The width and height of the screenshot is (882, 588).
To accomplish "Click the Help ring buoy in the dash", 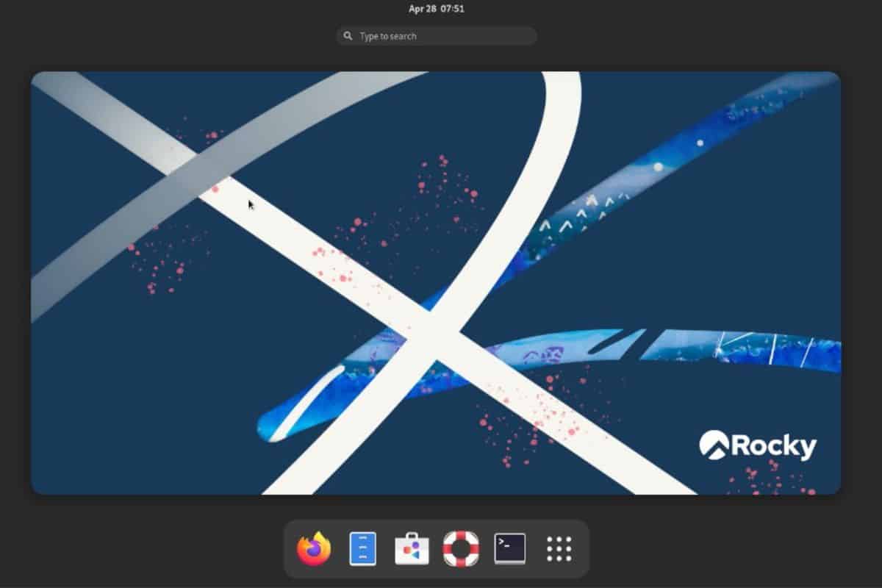I will 460,547.
